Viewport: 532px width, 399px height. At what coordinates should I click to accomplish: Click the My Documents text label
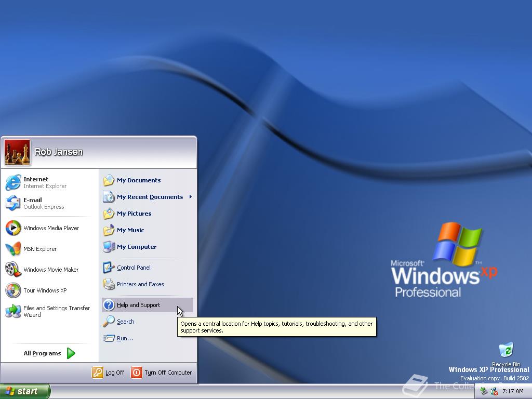[x=139, y=180]
